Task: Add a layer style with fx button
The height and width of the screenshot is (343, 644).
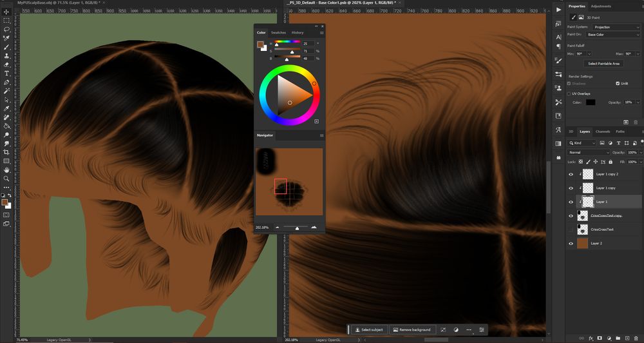Action: click(591, 338)
